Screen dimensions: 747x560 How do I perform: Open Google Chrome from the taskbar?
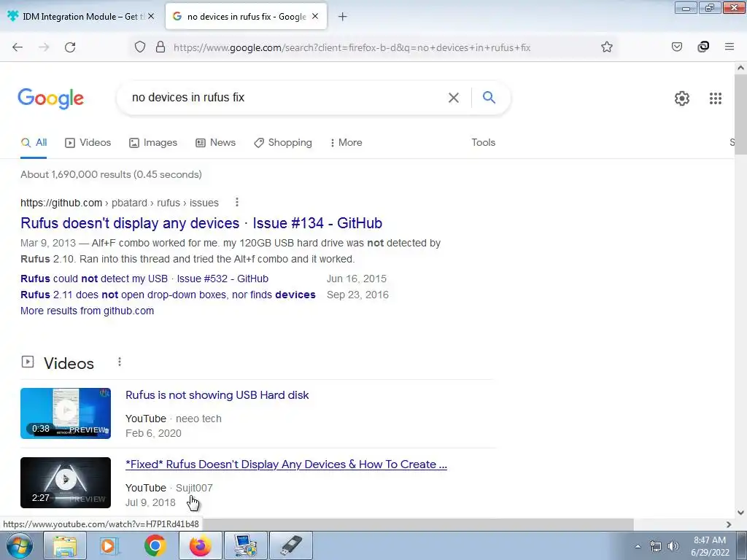[x=155, y=545]
